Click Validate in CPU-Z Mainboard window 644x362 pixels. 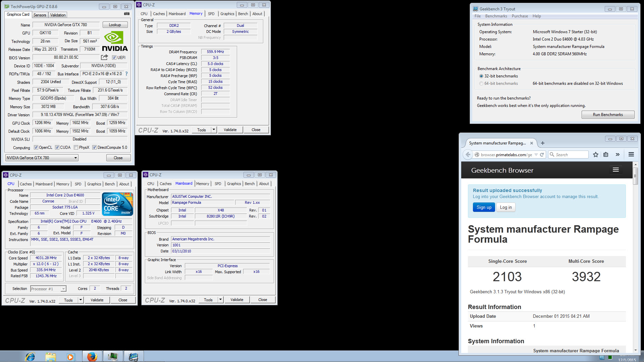[237, 300]
